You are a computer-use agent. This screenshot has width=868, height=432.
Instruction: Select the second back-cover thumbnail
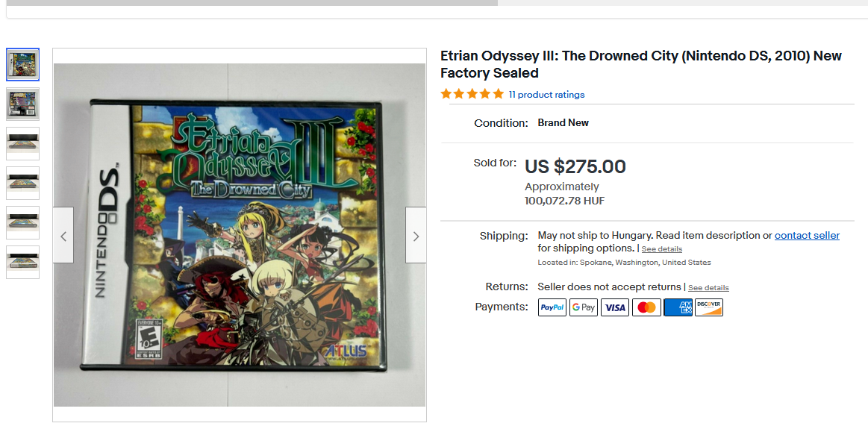(x=23, y=104)
